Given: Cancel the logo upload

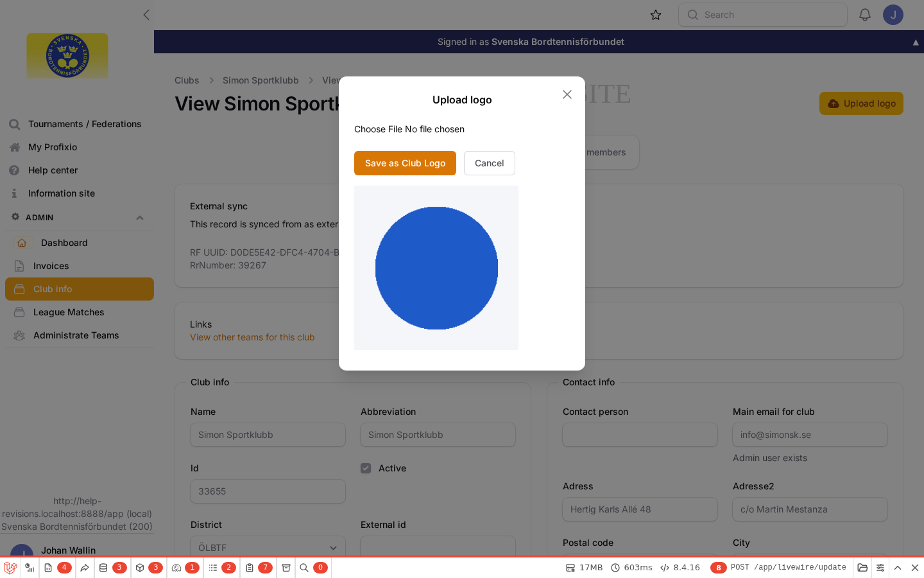Looking at the screenshot, I should pyautogui.click(x=489, y=163).
